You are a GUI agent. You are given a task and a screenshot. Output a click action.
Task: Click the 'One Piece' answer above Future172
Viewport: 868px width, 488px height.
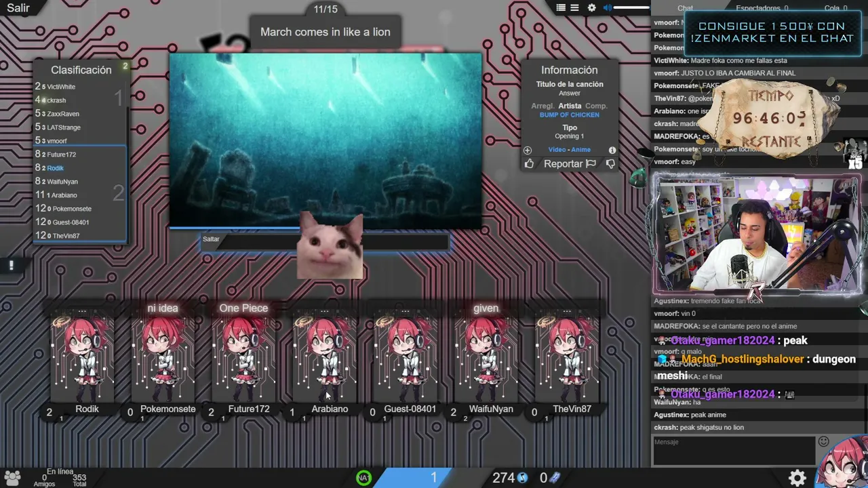(243, 308)
